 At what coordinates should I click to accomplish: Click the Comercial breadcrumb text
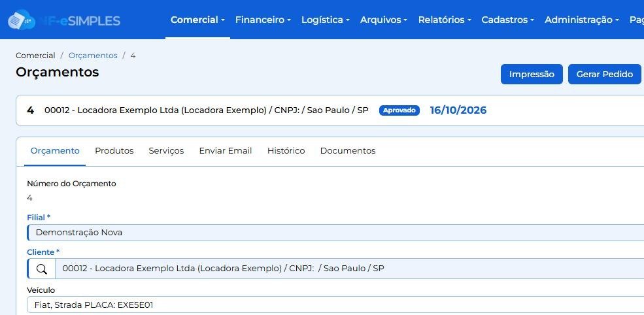click(35, 56)
